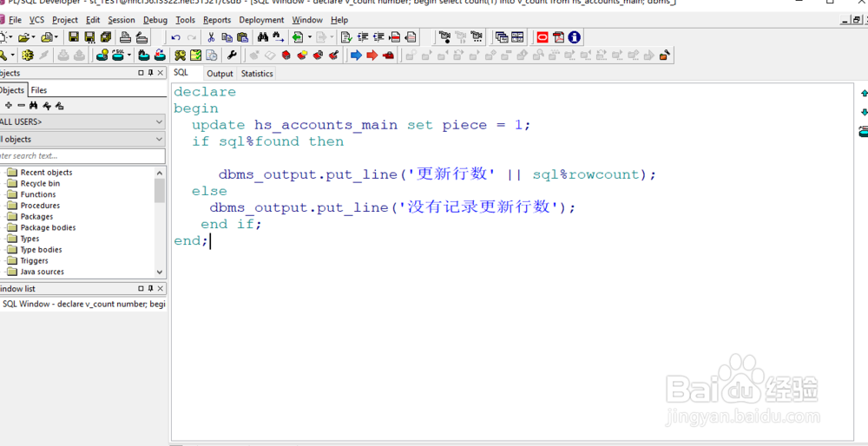Switch to the Statistics tab
The image size is (868, 446).
tap(257, 74)
